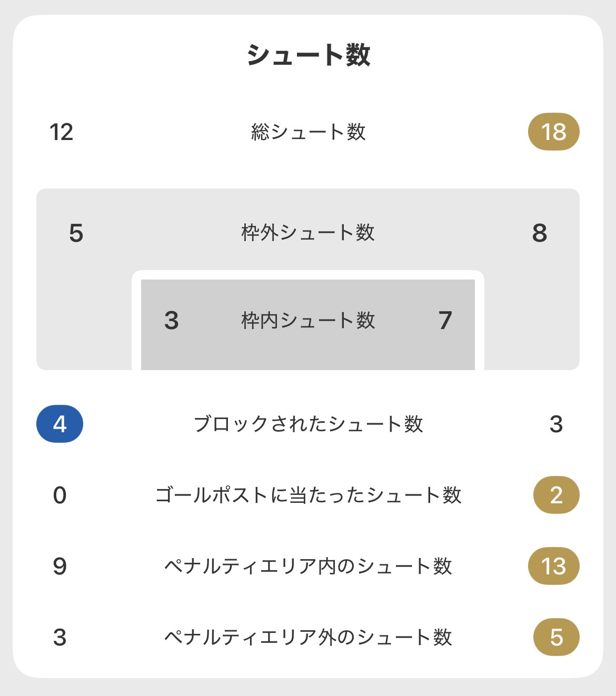616x696 pixels.
Task: Click the left goalpost value 0
Action: [x=59, y=495]
